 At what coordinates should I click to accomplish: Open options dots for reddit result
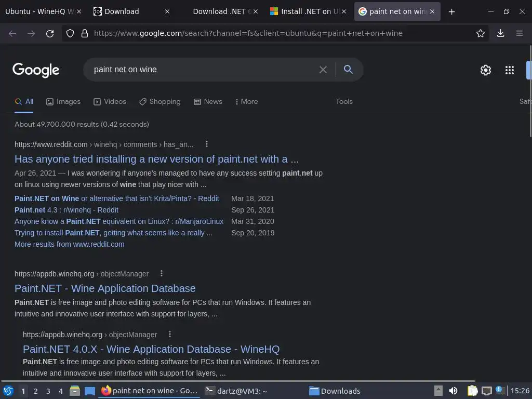coord(207,144)
